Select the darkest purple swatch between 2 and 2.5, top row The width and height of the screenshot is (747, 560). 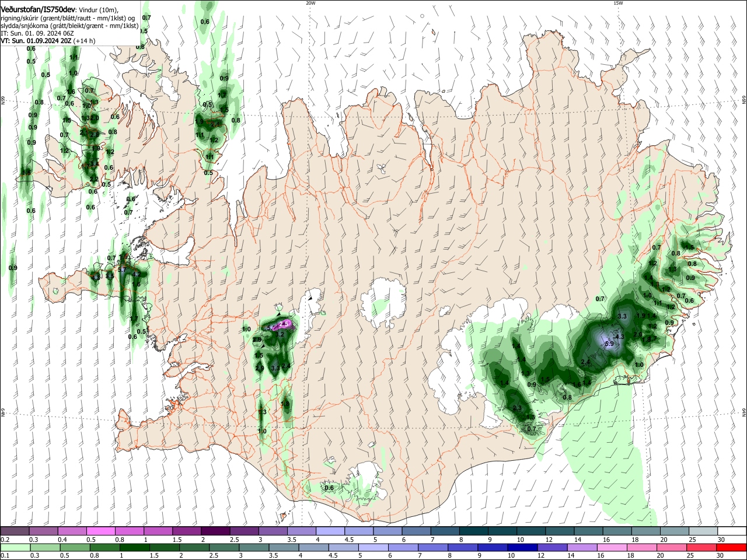click(x=215, y=531)
